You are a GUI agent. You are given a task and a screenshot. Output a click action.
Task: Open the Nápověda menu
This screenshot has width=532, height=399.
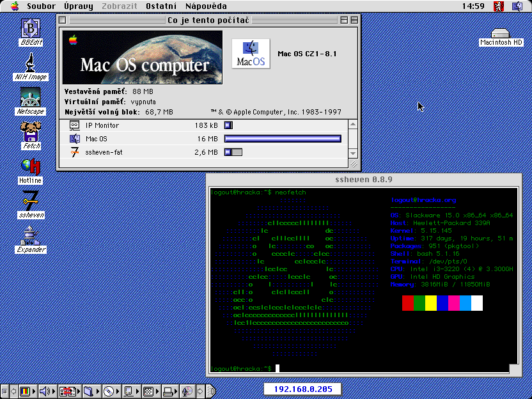coord(205,6)
